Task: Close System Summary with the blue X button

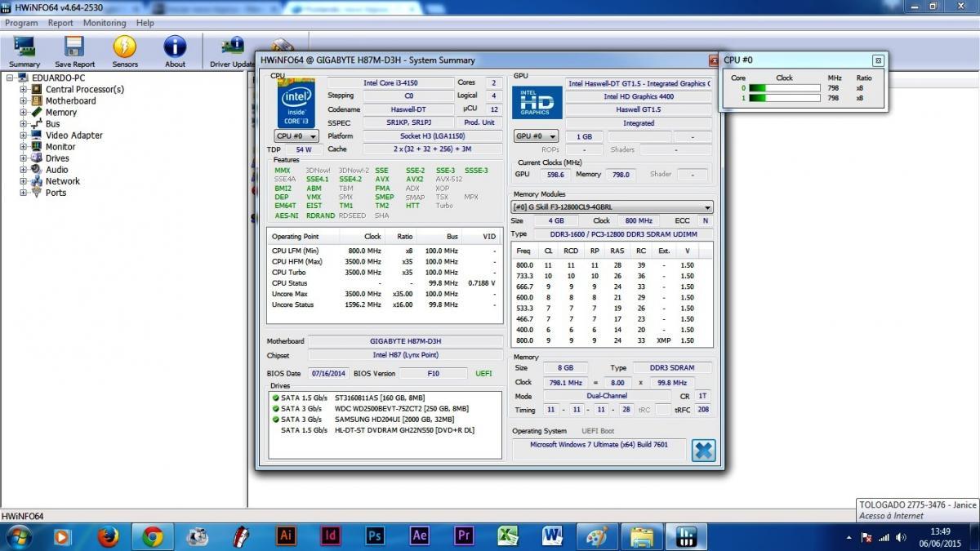Action: click(702, 450)
